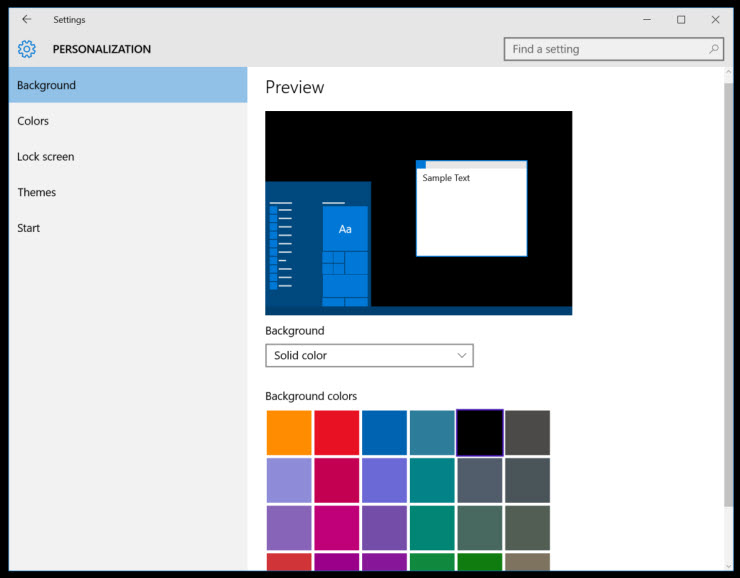This screenshot has width=740, height=578.
Task: Open the Themes section
Action: click(x=37, y=192)
